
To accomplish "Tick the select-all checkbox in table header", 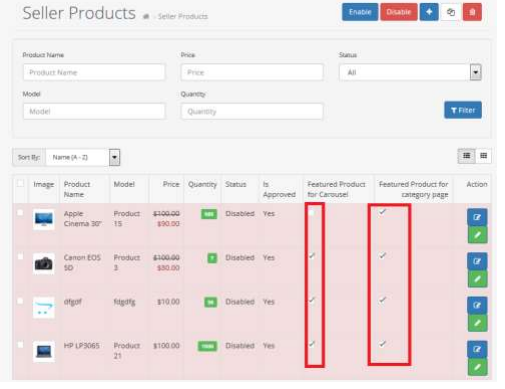I will coord(20,183).
